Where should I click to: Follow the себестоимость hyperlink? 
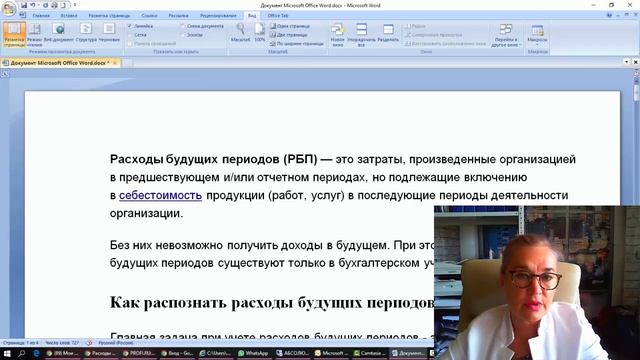click(160, 195)
